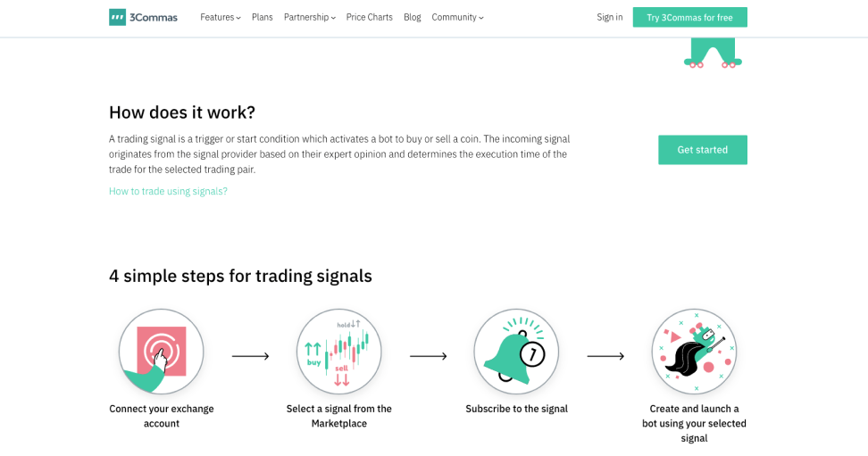Image resolution: width=868 pixels, height=456 pixels.
Task: Click the bot launch illustration
Action: pos(694,352)
